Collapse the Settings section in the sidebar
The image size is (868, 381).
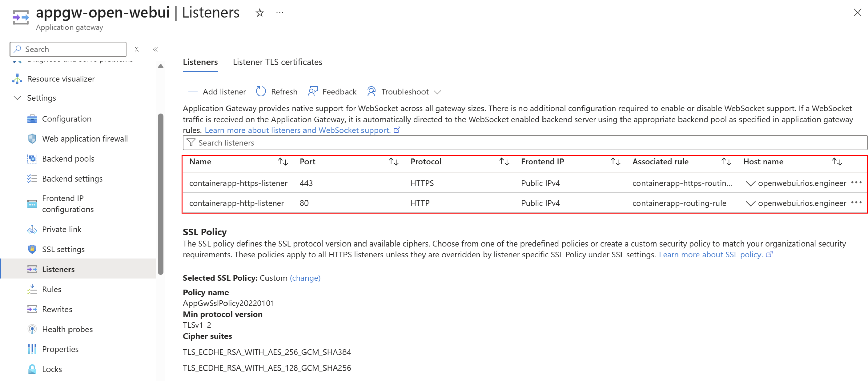coord(17,98)
